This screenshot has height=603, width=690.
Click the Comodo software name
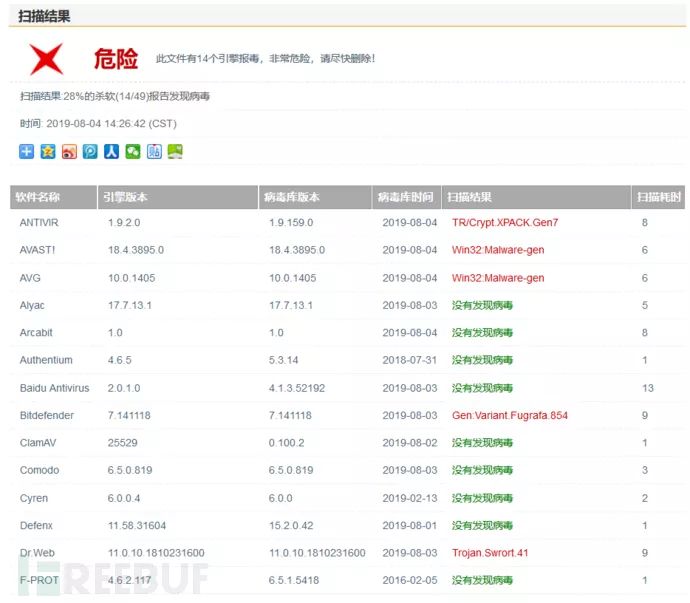(x=39, y=470)
